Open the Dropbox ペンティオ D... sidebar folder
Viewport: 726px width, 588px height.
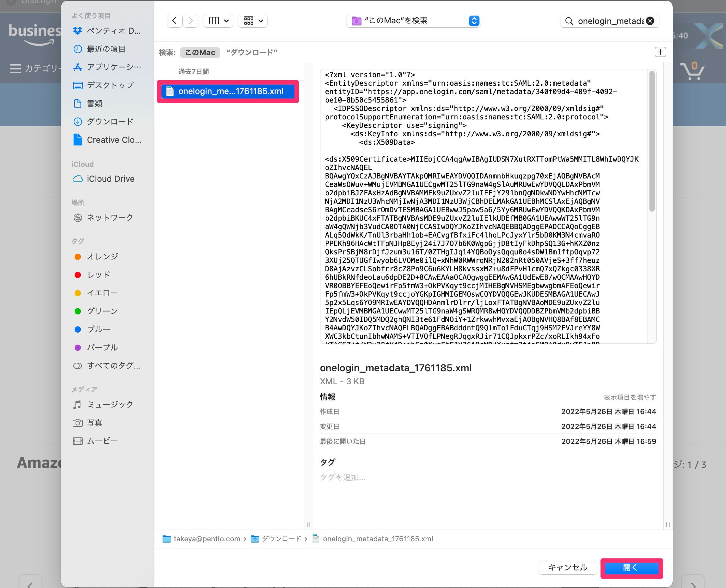point(107,31)
